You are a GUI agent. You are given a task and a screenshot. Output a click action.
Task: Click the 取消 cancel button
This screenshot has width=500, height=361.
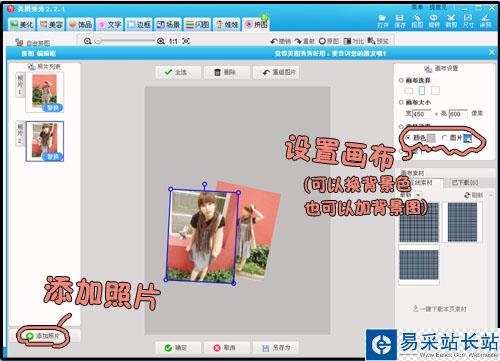[x=227, y=348]
